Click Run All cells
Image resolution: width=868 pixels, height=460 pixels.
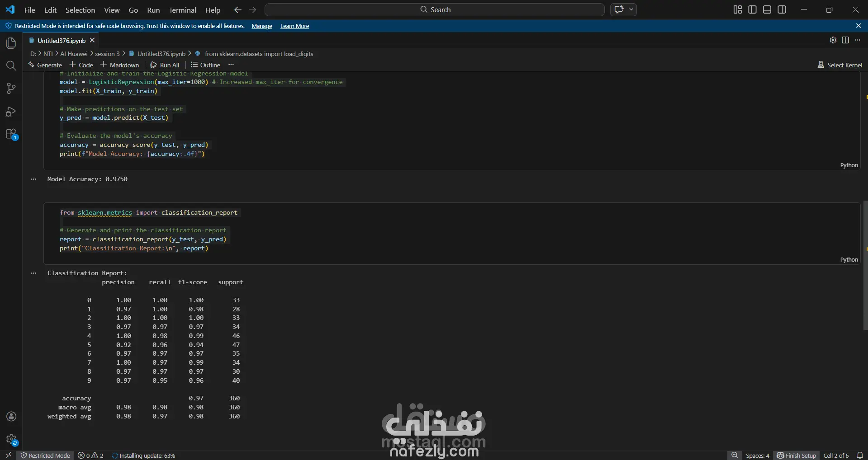coord(165,65)
